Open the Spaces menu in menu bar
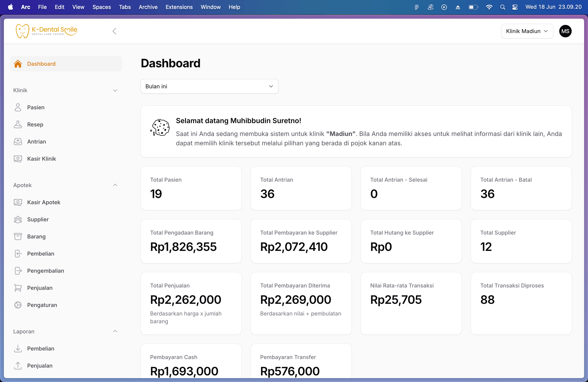This screenshot has height=382, width=588. click(x=101, y=7)
